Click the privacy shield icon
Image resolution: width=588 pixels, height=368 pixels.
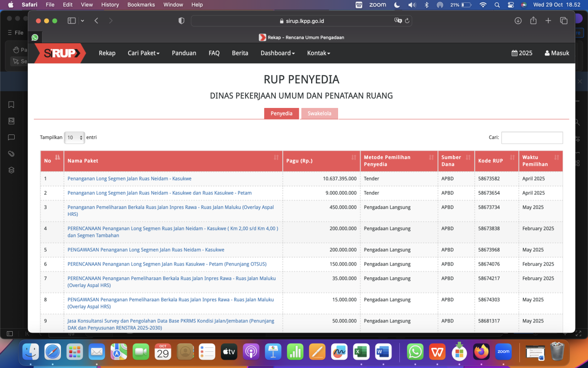click(181, 21)
